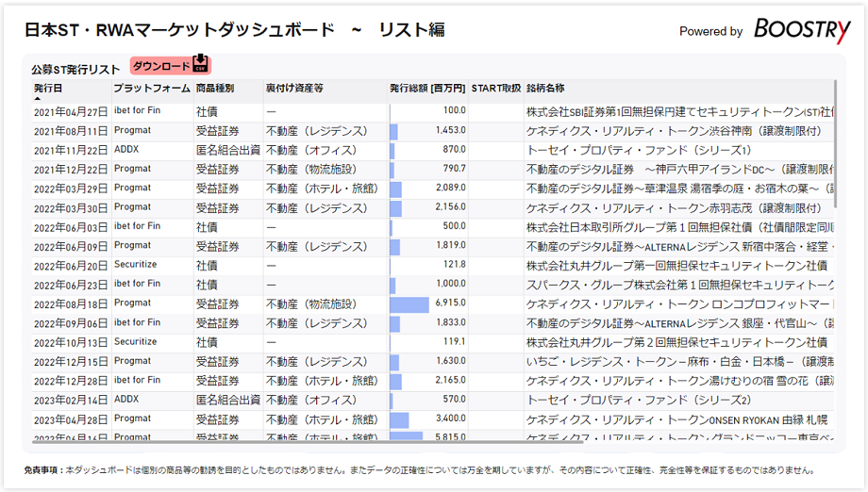Open the BOOSTRY logo
Screen dimensions: 868x492
[x=802, y=30]
